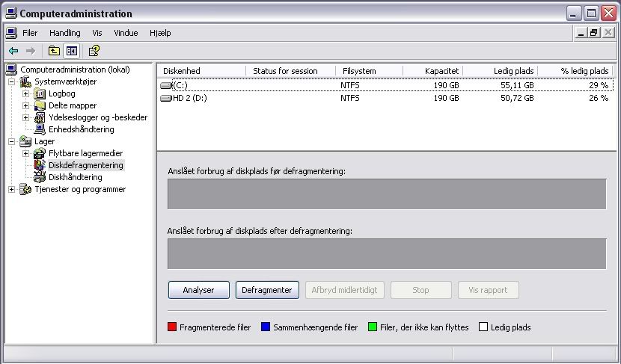The width and height of the screenshot is (621, 364).
Task: Sort by Status for session column header
Action: coord(291,71)
